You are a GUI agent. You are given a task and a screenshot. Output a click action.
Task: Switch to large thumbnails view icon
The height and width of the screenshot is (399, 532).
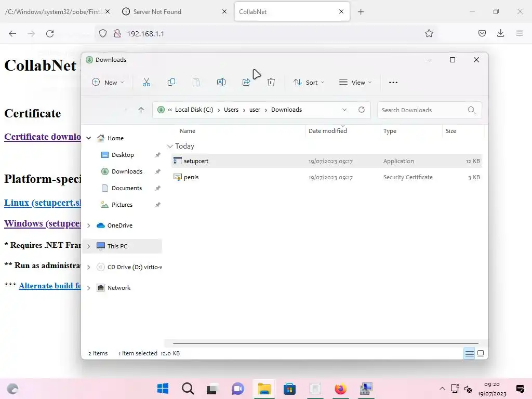pyautogui.click(x=481, y=353)
